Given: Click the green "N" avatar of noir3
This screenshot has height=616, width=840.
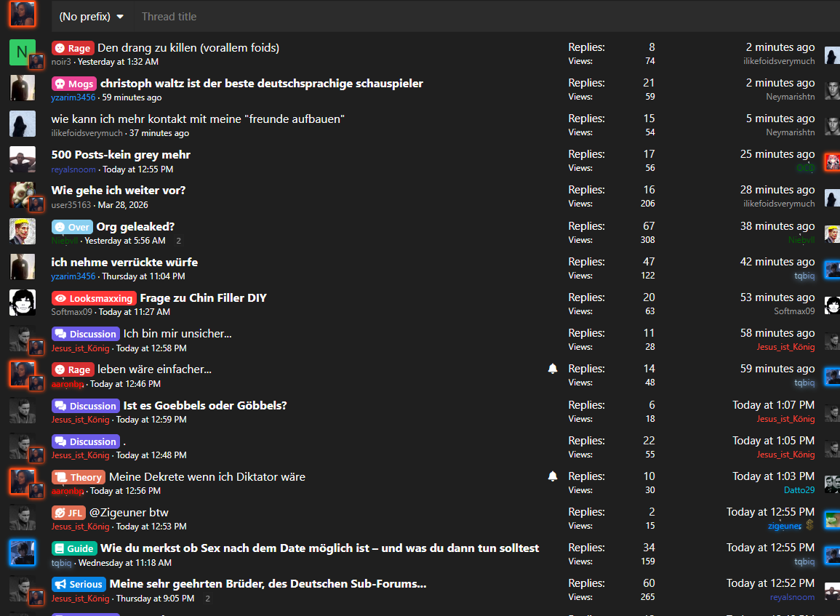Looking at the screenshot, I should point(21,52).
